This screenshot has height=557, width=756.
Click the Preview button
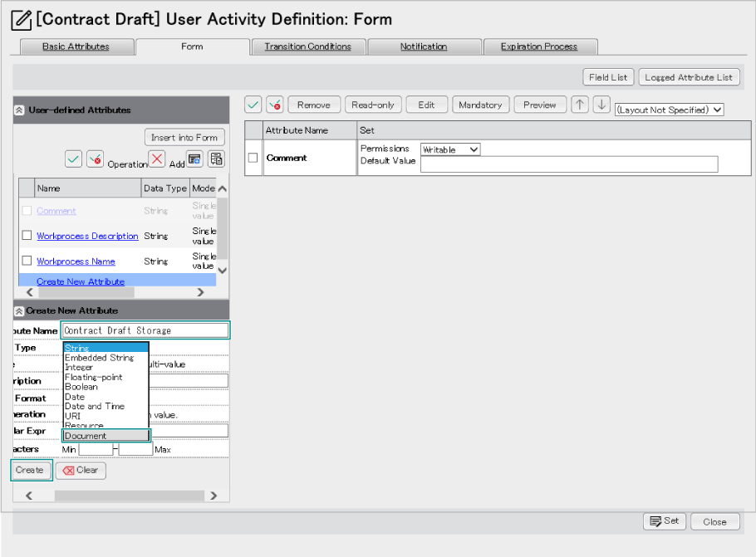pos(539,105)
